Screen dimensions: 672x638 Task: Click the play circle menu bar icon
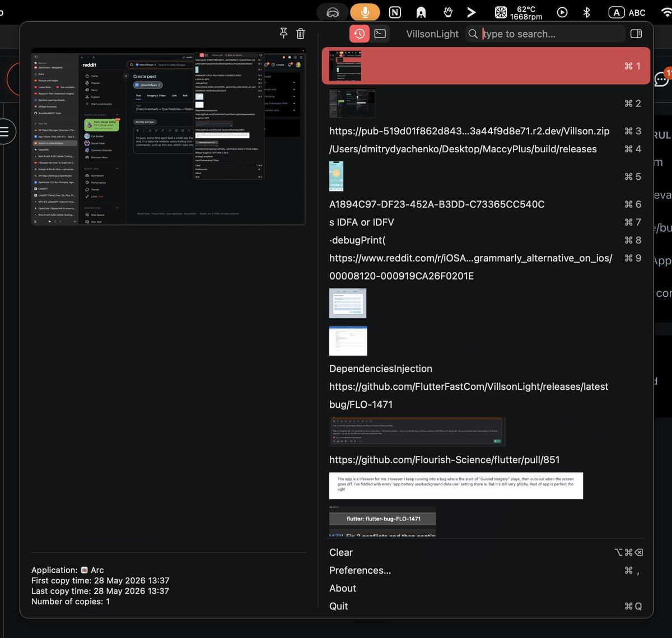click(562, 12)
